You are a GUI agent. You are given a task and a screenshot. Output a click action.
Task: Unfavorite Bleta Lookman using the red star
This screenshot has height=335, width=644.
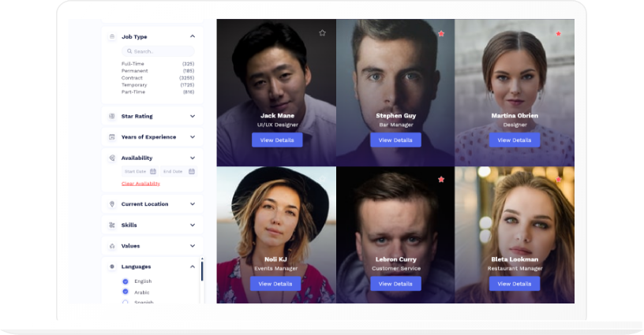[x=559, y=179]
